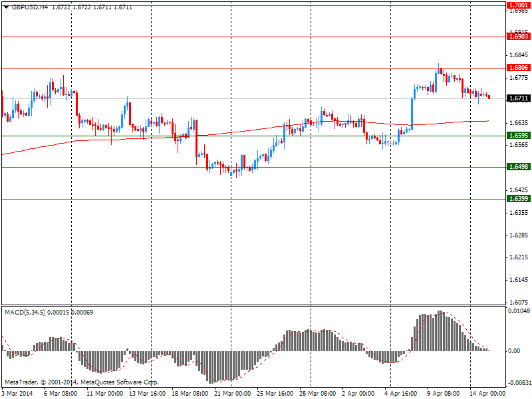Click the 14 Apr 00:00 time label

[487, 394]
